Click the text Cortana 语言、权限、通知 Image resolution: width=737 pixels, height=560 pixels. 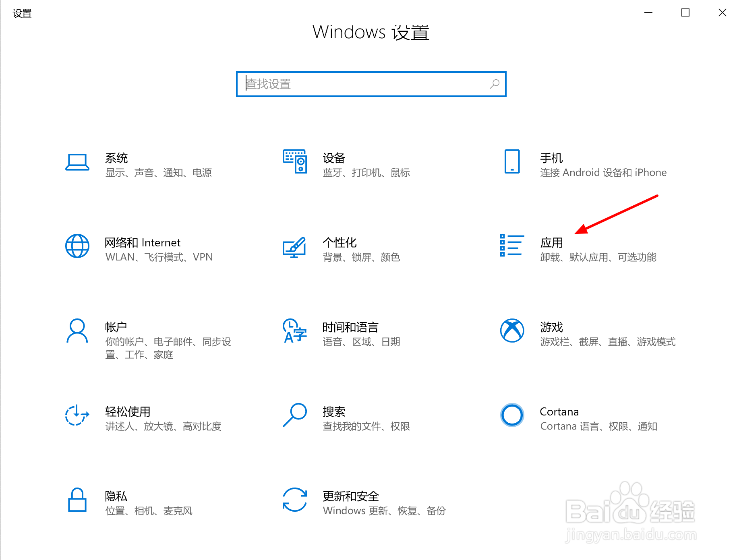pos(598,426)
